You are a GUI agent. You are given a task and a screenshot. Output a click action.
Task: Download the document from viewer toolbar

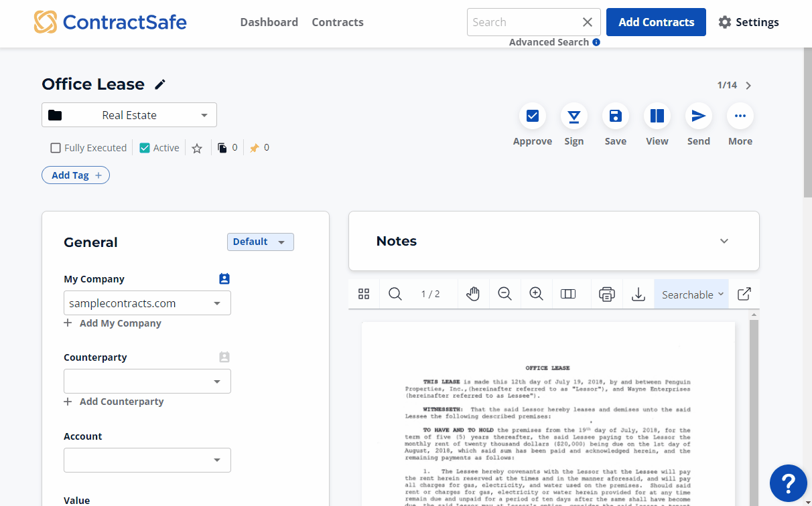pos(638,294)
